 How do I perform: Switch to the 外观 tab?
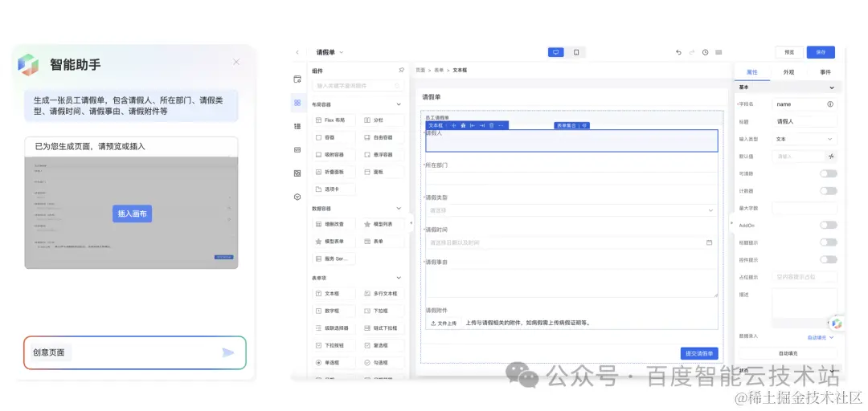pos(788,72)
